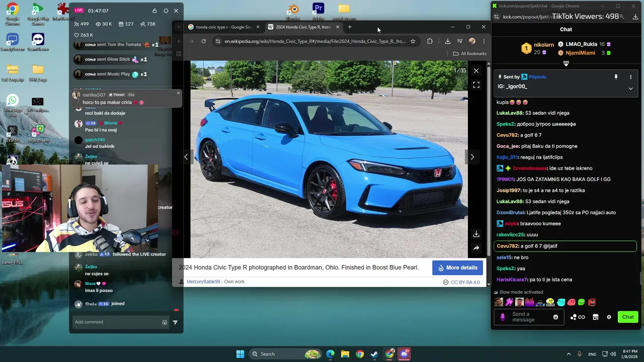
Task: Bookmark this page with the star icon
Action: pyautogui.click(x=413, y=41)
